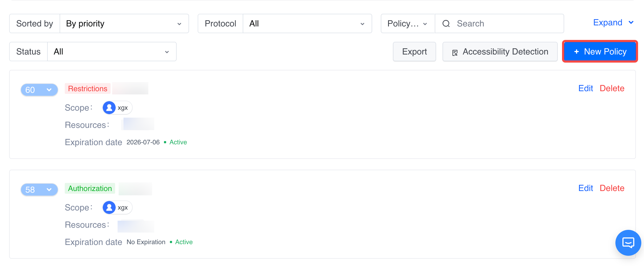Focus the policy Search input field

click(x=507, y=24)
